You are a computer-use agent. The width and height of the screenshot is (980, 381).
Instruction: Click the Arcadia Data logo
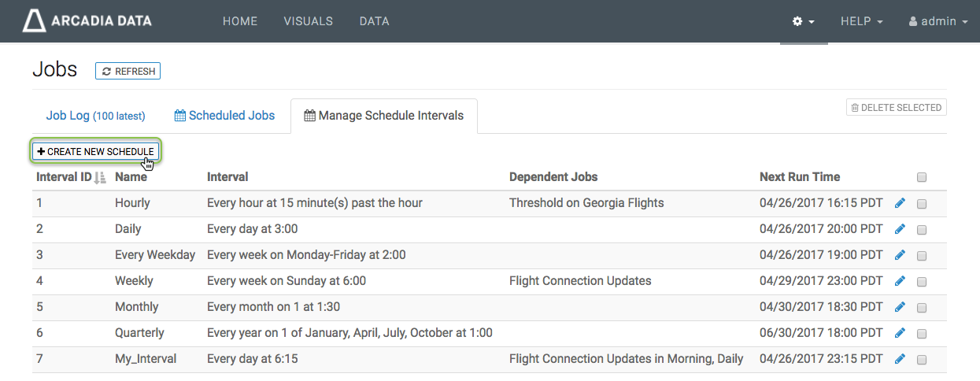pos(87,21)
